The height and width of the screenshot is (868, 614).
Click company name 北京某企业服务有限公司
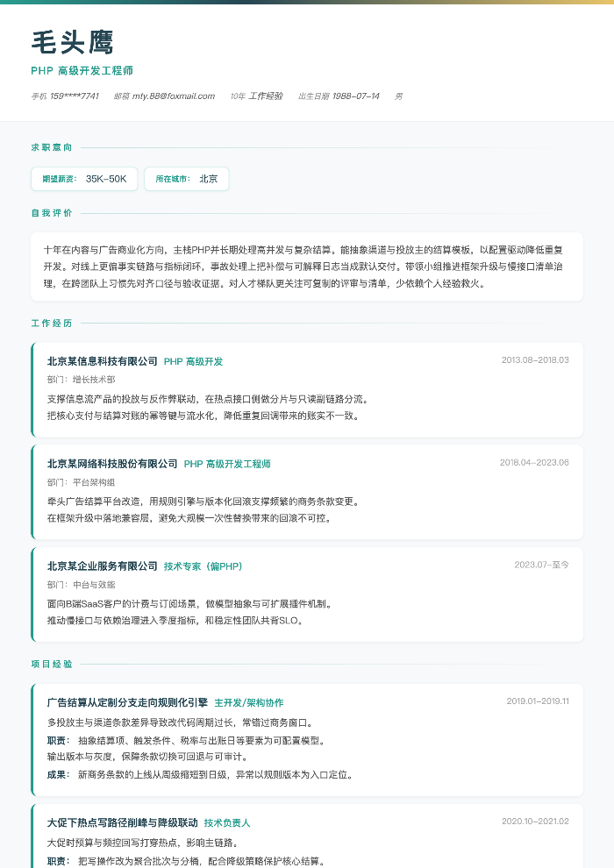[103, 566]
